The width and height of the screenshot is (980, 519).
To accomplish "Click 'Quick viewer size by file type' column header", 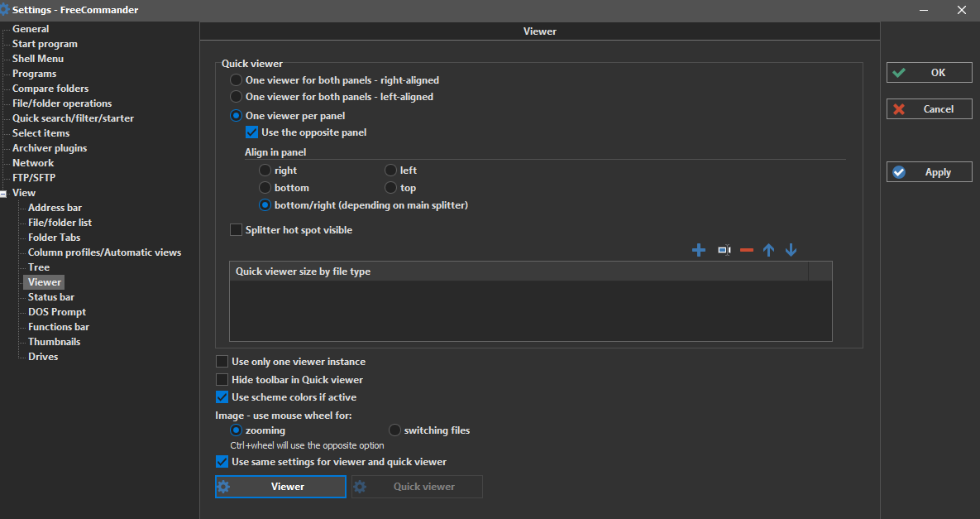I will point(519,272).
